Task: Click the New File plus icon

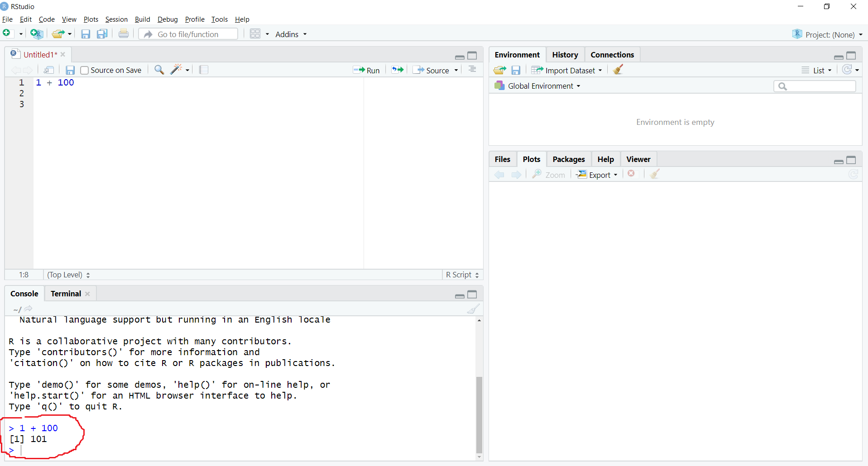Action: coord(7,33)
